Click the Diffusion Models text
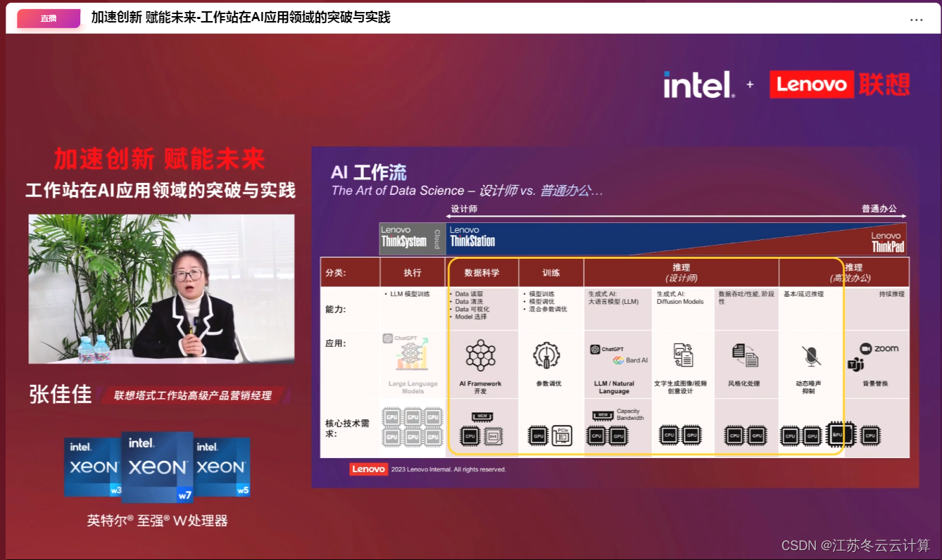This screenshot has width=942, height=560. 680,301
